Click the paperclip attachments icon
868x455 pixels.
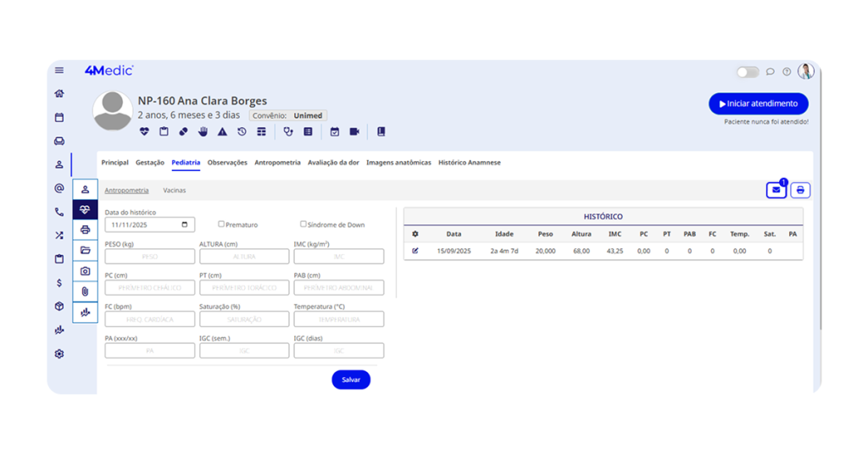(85, 291)
